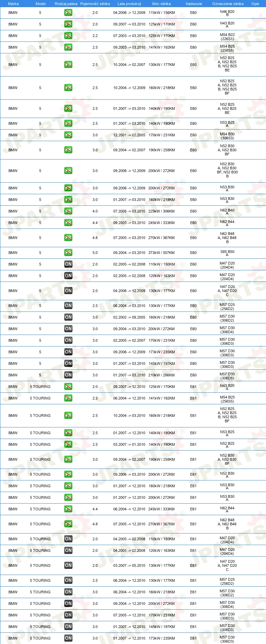266x644 pixels.
Task: Select ON icon in 03.2007 -> 05.2010 row
Action: point(68,565)
